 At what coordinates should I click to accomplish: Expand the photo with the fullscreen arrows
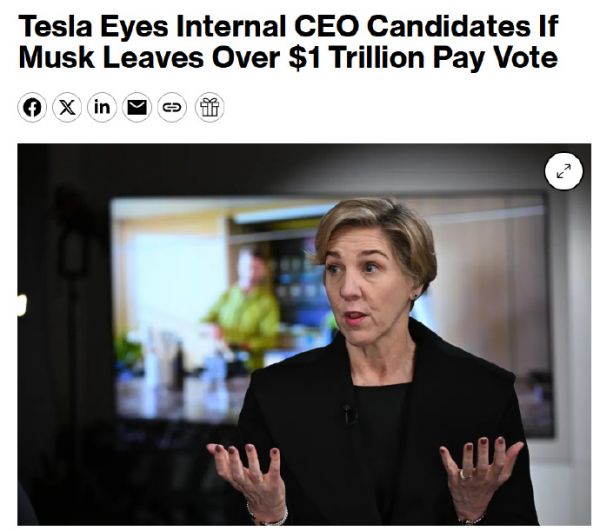point(563,172)
